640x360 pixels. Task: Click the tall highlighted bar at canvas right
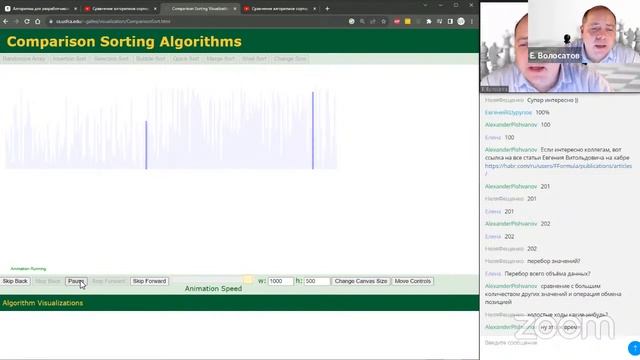(313, 130)
